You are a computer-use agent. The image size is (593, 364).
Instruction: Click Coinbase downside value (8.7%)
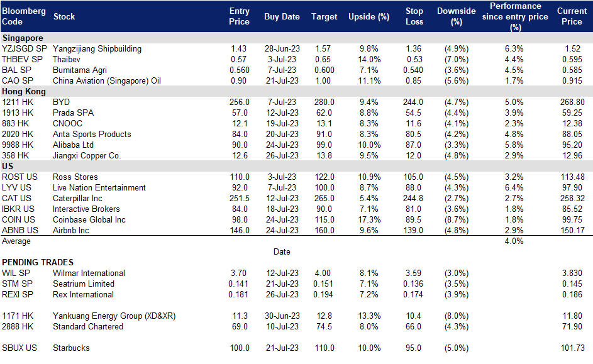point(457,219)
